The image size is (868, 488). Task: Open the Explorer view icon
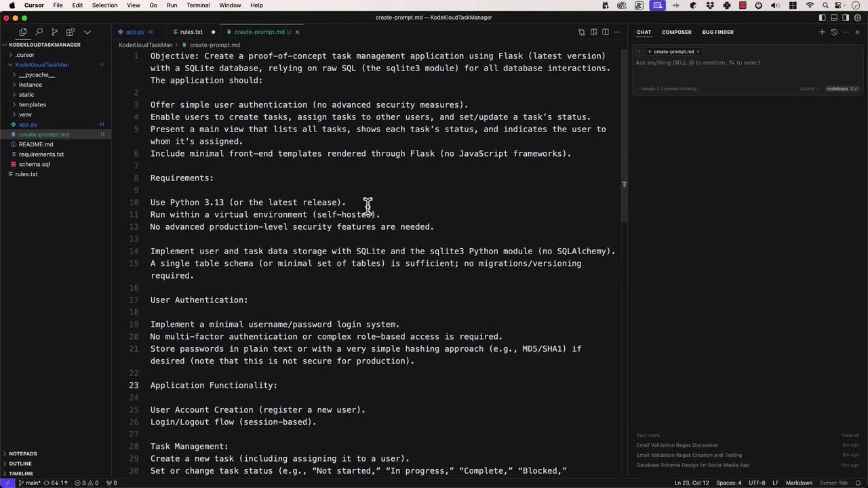(x=23, y=32)
